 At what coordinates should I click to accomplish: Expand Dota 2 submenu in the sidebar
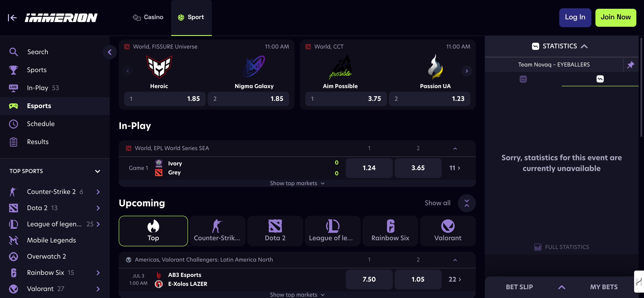pyautogui.click(x=98, y=208)
